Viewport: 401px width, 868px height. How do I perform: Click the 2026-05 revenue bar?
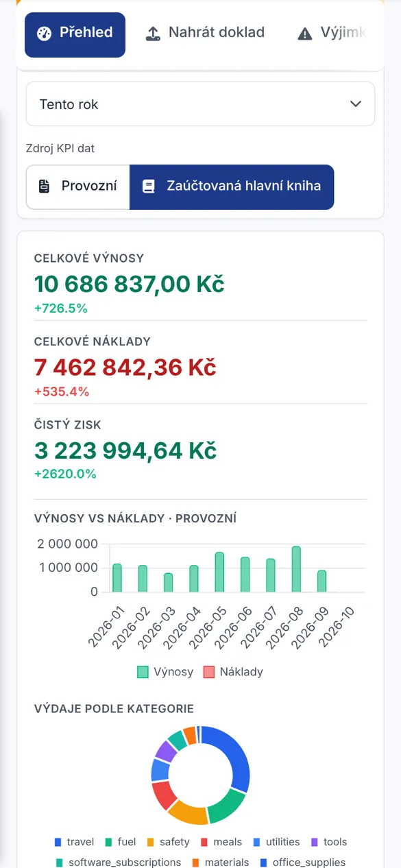pos(219,572)
